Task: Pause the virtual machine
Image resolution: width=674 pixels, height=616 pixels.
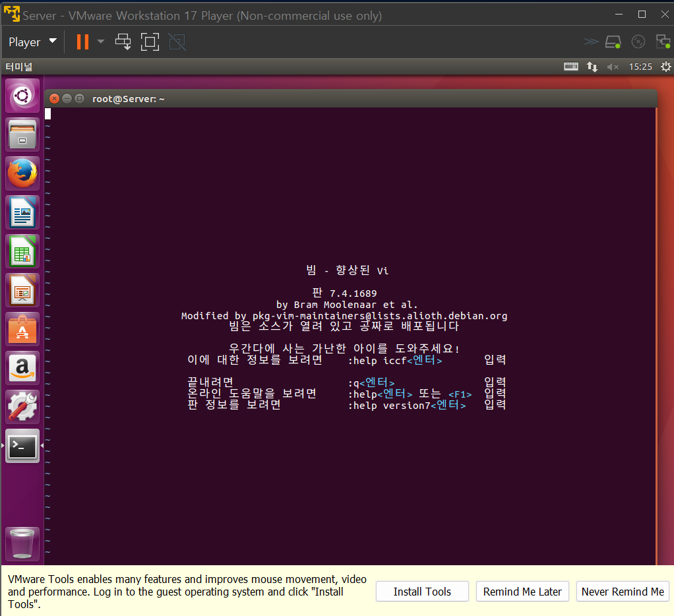Action: click(82, 42)
